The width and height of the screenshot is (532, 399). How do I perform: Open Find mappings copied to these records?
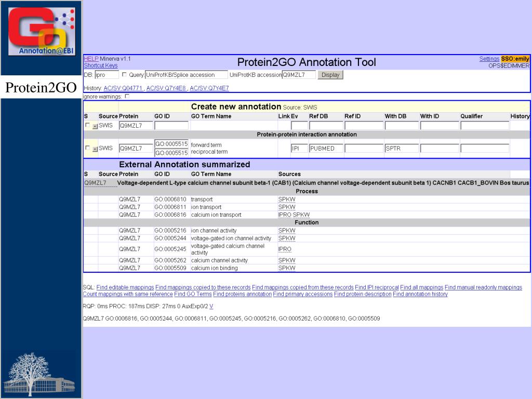point(203,287)
